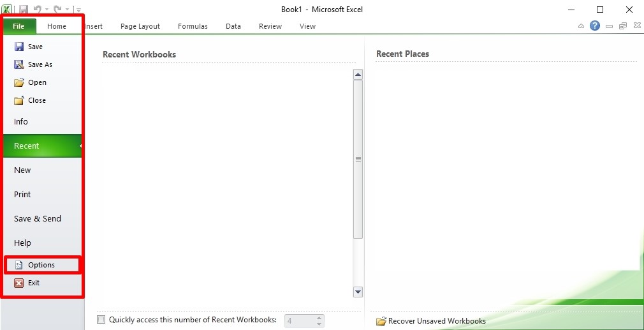Switch to the Review tab
Screen dimensions: 644x330
(x=270, y=26)
